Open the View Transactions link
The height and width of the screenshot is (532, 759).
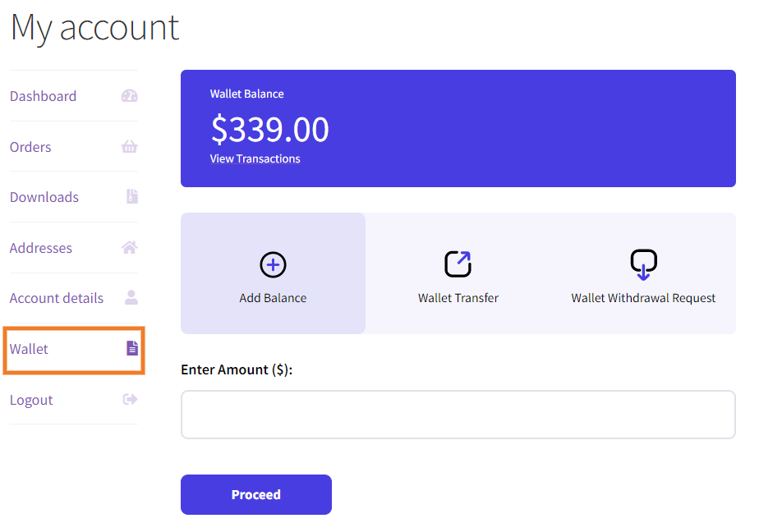255,159
